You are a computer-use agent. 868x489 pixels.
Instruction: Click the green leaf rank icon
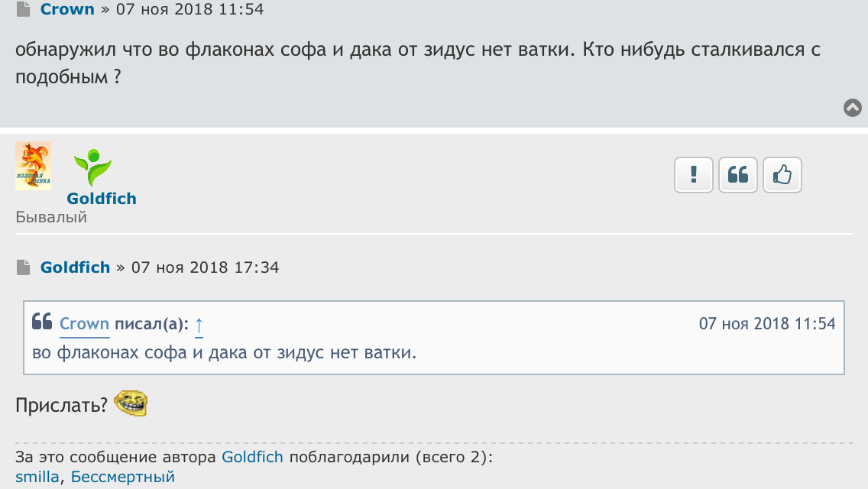point(92,168)
